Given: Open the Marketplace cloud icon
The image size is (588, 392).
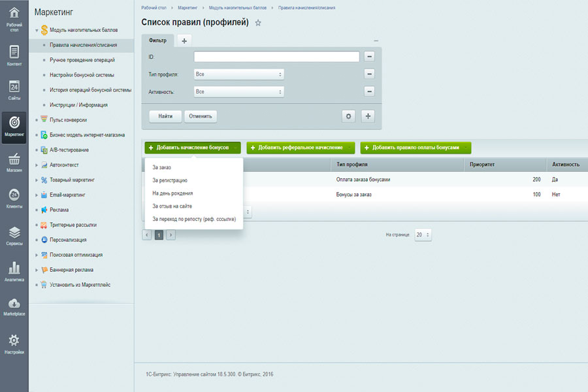Looking at the screenshot, I should 14,306.
